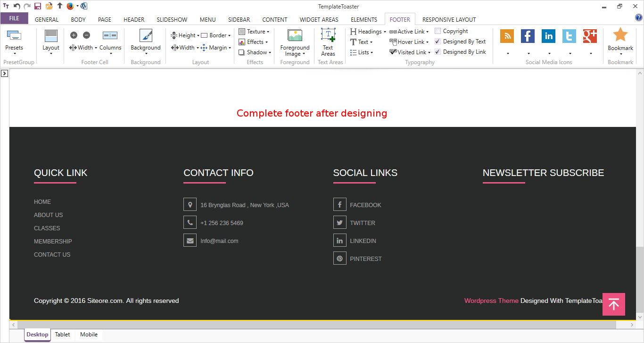Image resolution: width=644 pixels, height=343 pixels.
Task: Open the Texture effects dropdown
Action: pyautogui.click(x=254, y=32)
